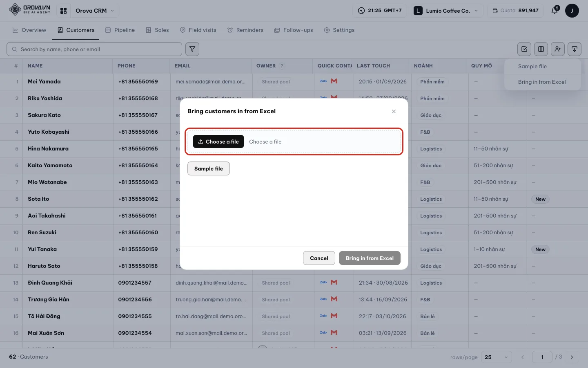Image resolution: width=588 pixels, height=368 pixels.
Task: Click the filter funnel icon
Action: pos(192,49)
